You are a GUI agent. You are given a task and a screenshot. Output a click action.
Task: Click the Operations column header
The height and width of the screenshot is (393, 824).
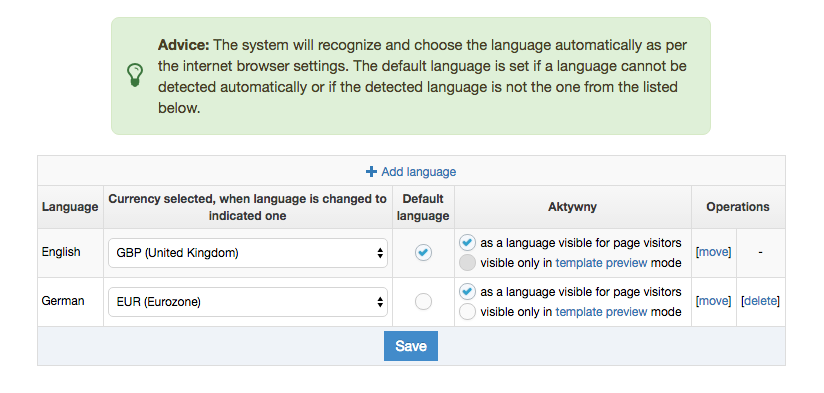pyautogui.click(x=738, y=206)
